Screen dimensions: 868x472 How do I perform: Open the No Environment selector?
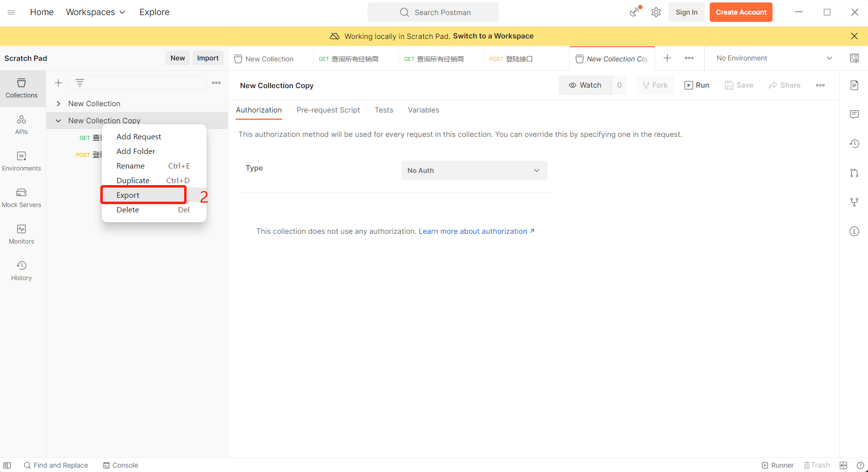pos(774,58)
